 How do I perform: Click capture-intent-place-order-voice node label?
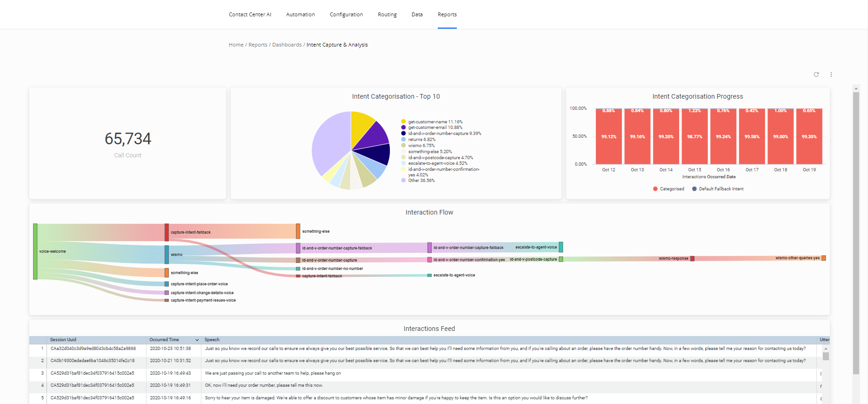[x=199, y=284]
